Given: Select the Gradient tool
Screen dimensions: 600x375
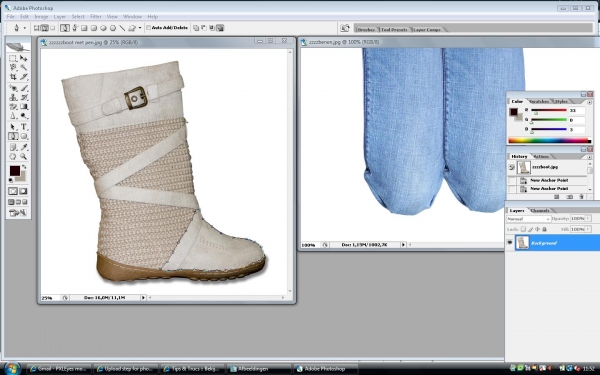Looking at the screenshot, I should tap(24, 107).
